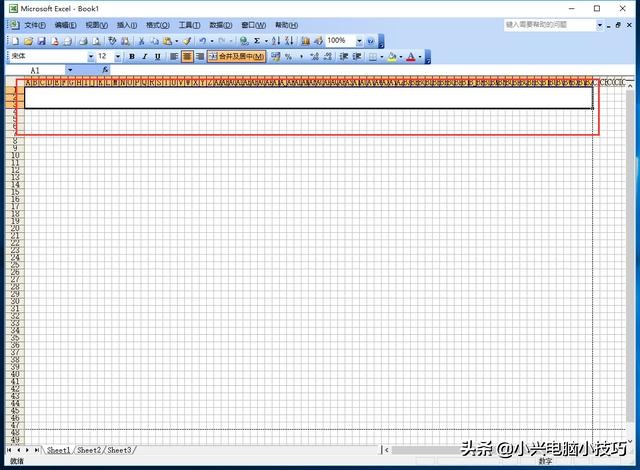Viewport: 640px width, 470px height.
Task: Toggle the Merge and Center button
Action: point(237,56)
